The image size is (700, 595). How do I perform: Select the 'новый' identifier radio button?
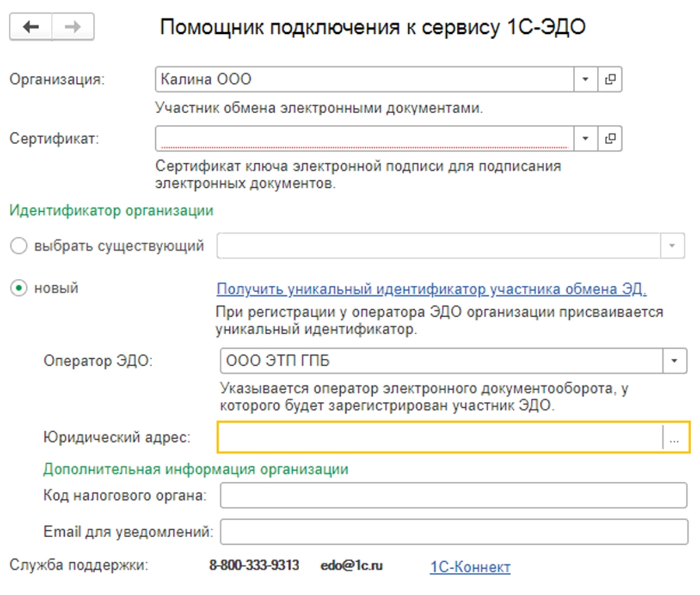19,288
